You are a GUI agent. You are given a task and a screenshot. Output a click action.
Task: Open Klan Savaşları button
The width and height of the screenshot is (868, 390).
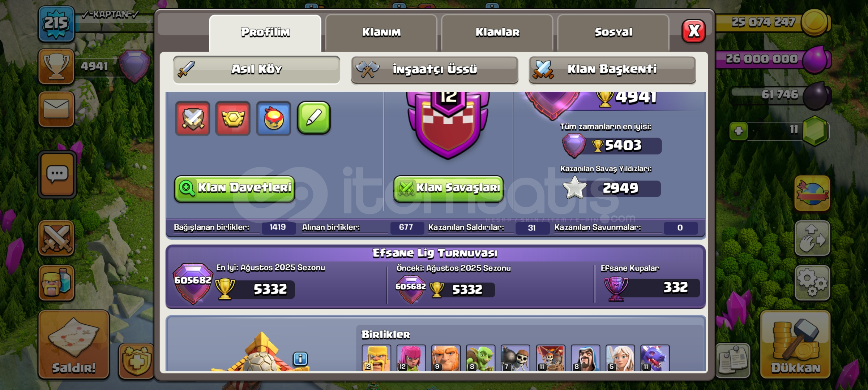(x=448, y=188)
